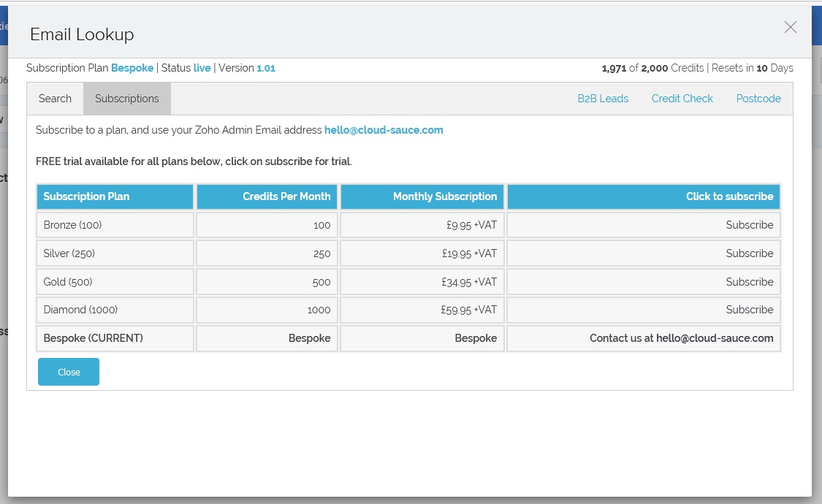
Task: Click the Subscription Plan column header
Action: (115, 196)
